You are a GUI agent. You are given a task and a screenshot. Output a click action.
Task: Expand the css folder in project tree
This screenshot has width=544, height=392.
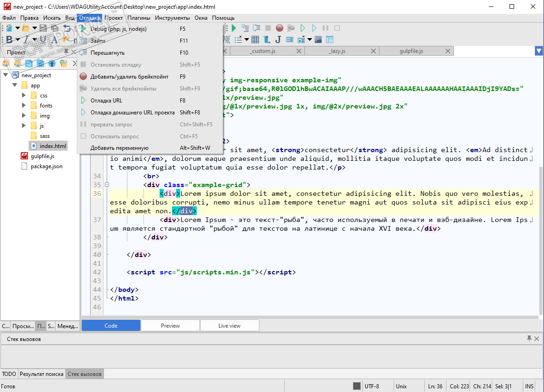coord(24,96)
